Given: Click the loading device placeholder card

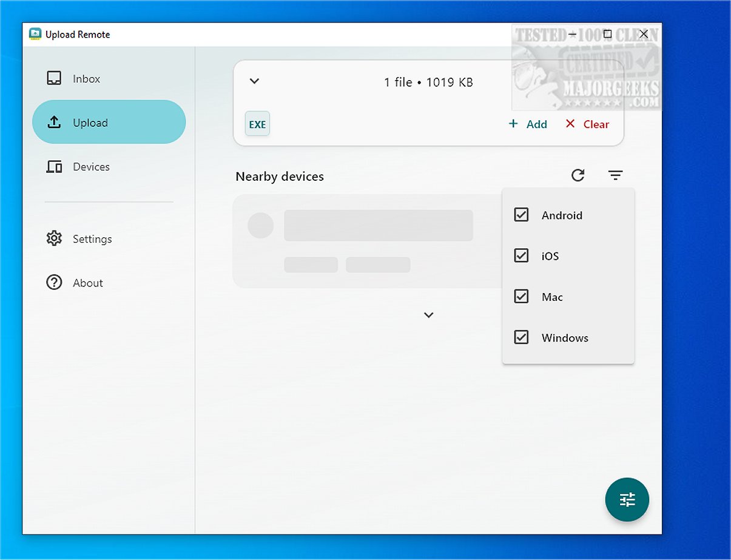Looking at the screenshot, I should point(368,241).
